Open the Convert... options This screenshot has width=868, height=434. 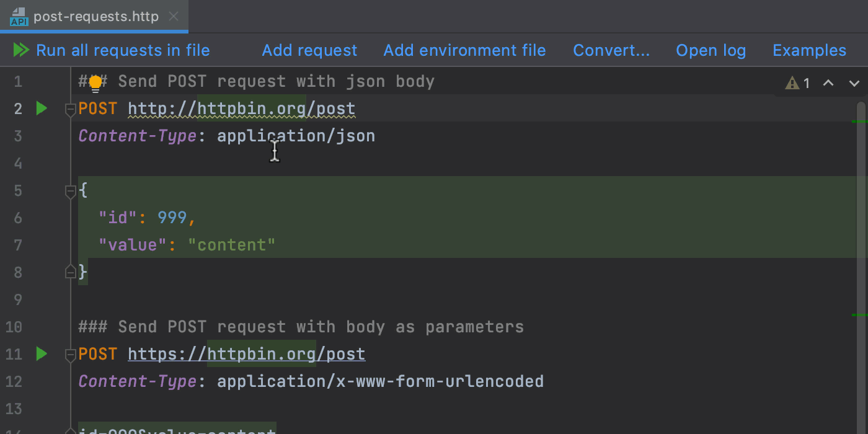coord(611,50)
